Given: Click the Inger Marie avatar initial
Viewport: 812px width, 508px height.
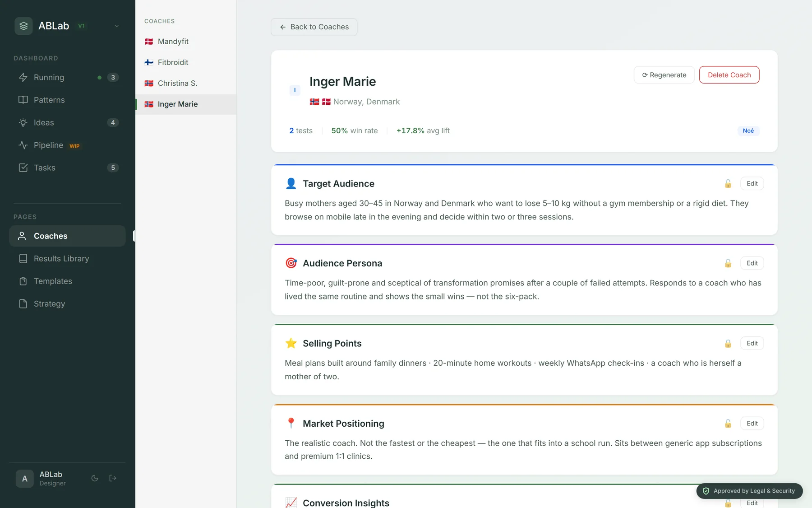Looking at the screenshot, I should pos(295,90).
